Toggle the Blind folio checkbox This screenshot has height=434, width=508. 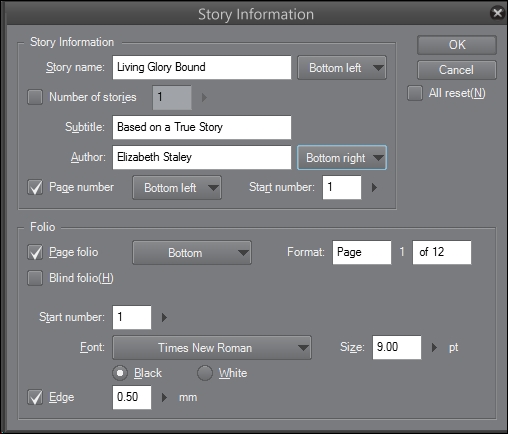(x=35, y=278)
